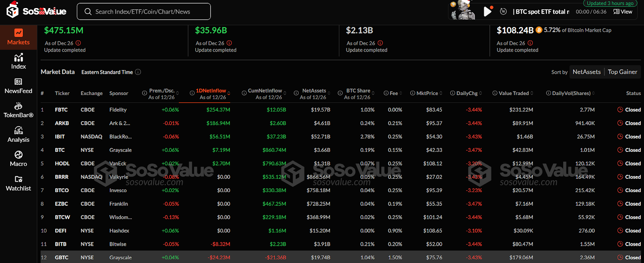Open Markets in the sidebar
The width and height of the screenshot is (644, 263).
coord(19,37)
